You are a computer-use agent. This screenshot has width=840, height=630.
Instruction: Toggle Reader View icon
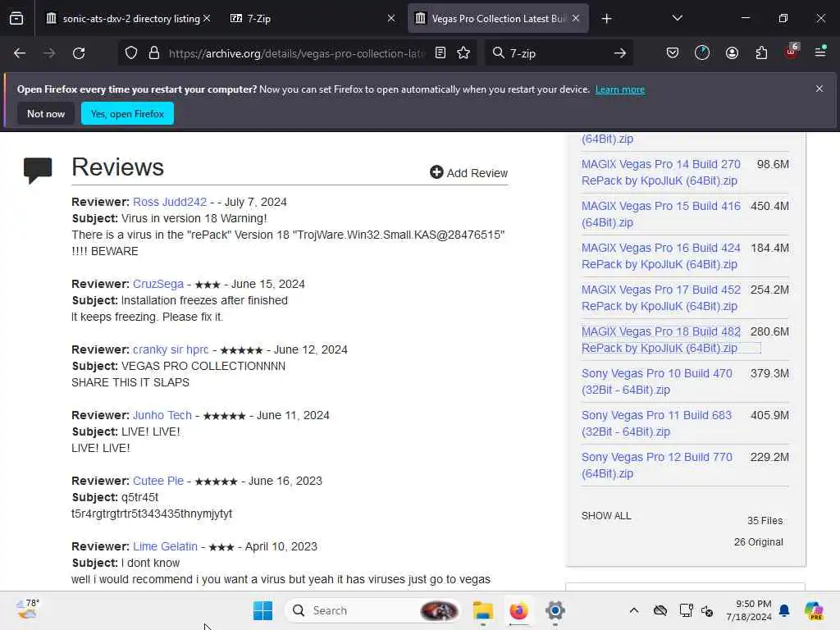441,53
